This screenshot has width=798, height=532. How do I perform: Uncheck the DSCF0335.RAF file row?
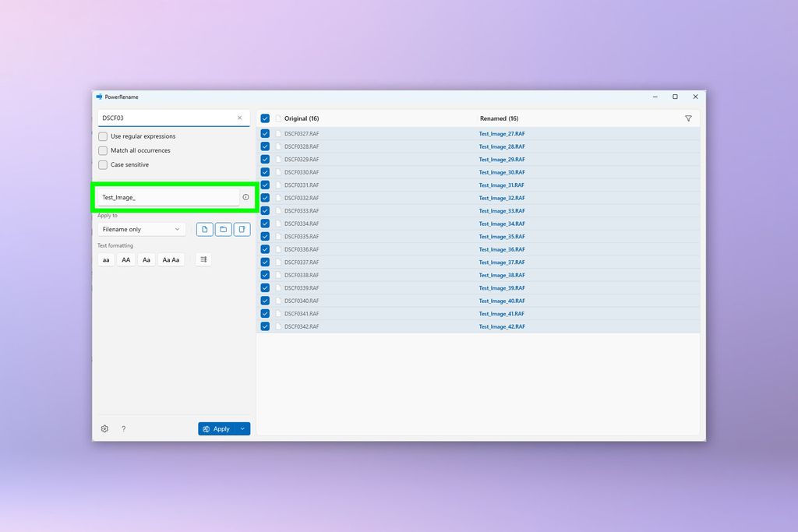(265, 236)
